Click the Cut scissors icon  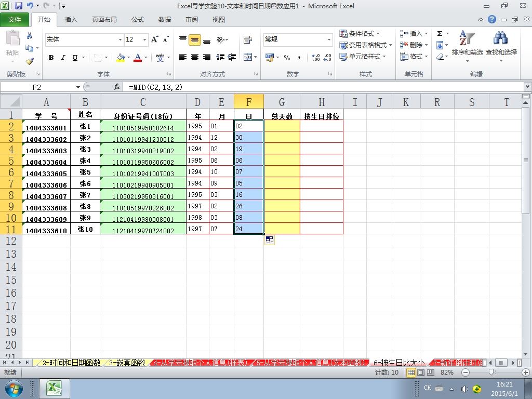click(x=30, y=35)
